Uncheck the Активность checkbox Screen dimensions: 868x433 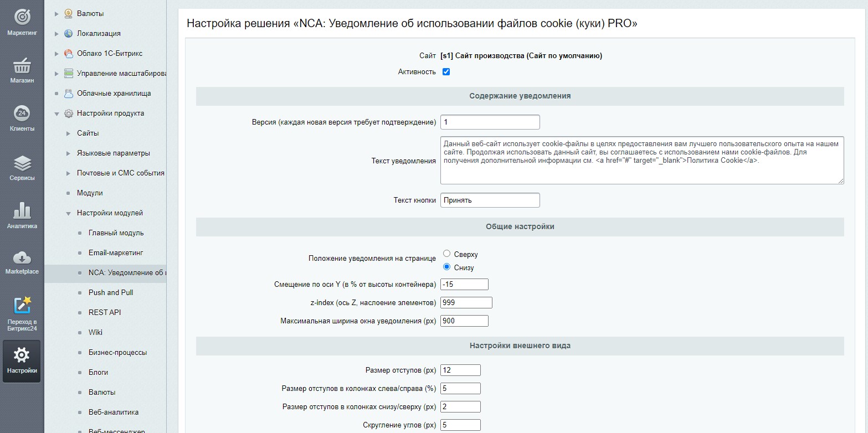[x=446, y=72]
